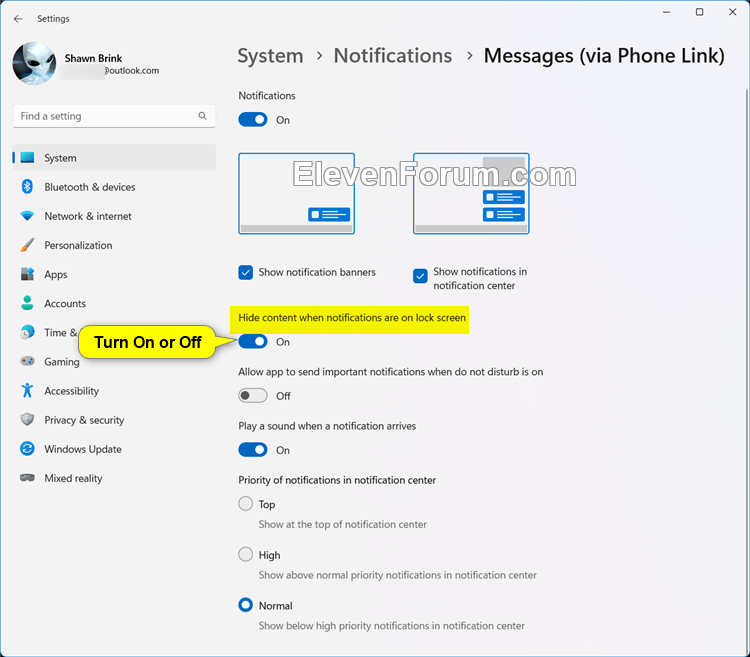Click the Accounts person icon
Image resolution: width=750 pixels, height=657 pixels.
coord(27,303)
